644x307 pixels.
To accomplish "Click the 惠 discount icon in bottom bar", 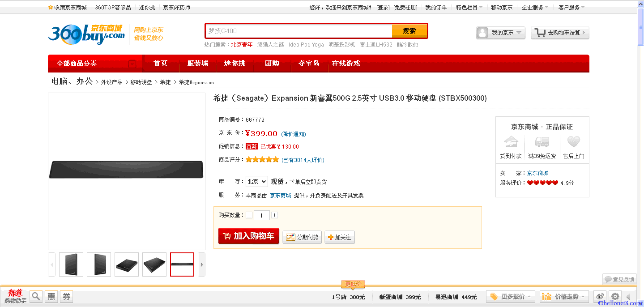I will pyautogui.click(x=51, y=296).
